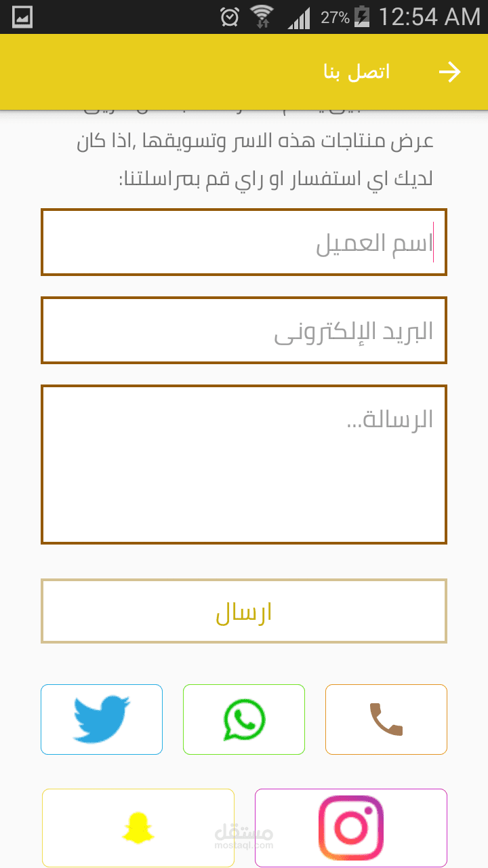Tap the 12:54 AM clock

tap(429, 17)
